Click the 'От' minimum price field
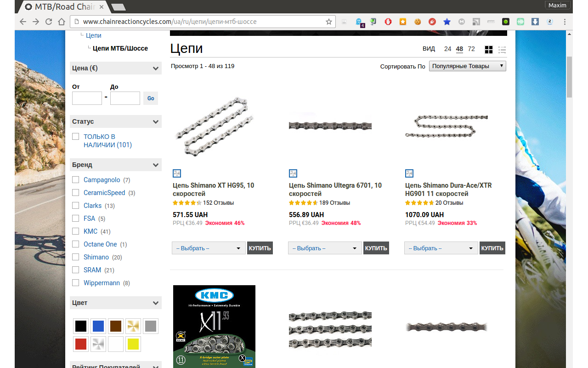Viewport: 588px width, 368px height. tap(87, 98)
